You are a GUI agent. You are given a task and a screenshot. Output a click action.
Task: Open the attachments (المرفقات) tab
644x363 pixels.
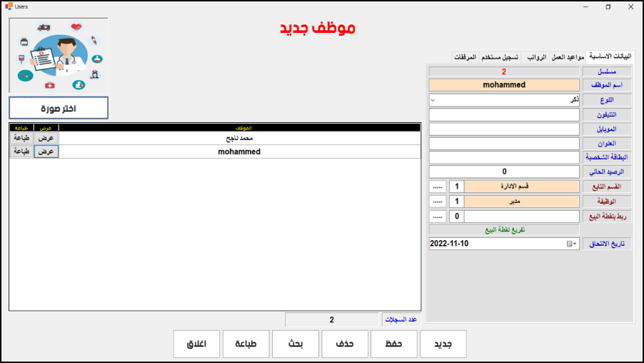pyautogui.click(x=465, y=56)
